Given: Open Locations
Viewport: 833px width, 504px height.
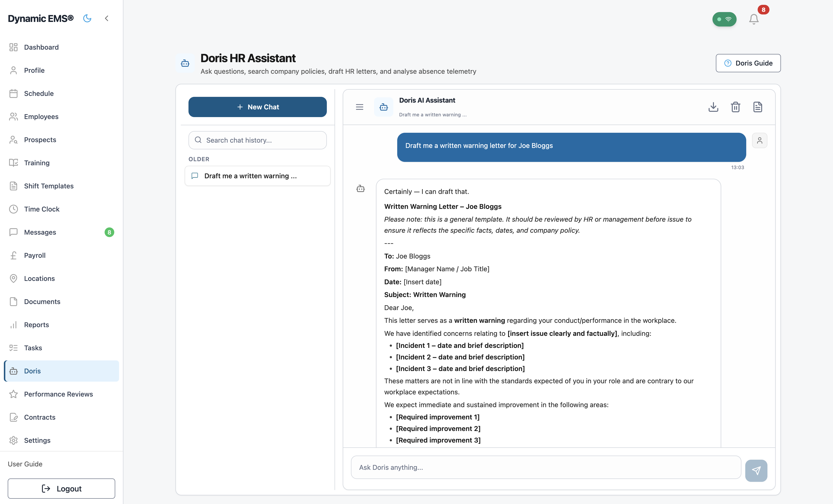Looking at the screenshot, I should click(x=61, y=278).
